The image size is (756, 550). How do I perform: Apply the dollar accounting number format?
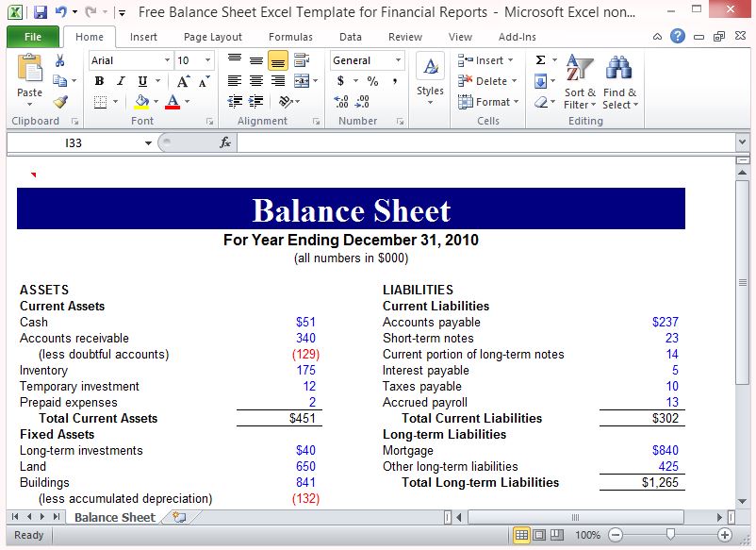[x=341, y=81]
